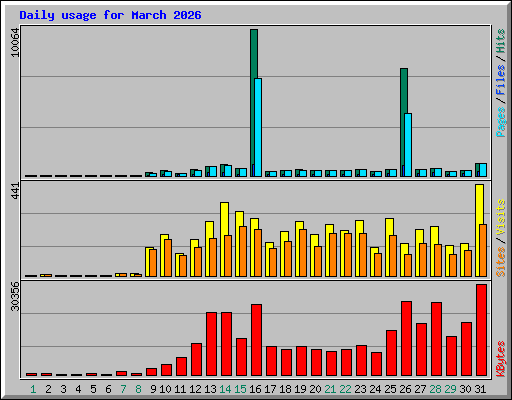This screenshot has height=400, width=512.
Task: Click the day 4 label on x-axis
Action: (78, 389)
